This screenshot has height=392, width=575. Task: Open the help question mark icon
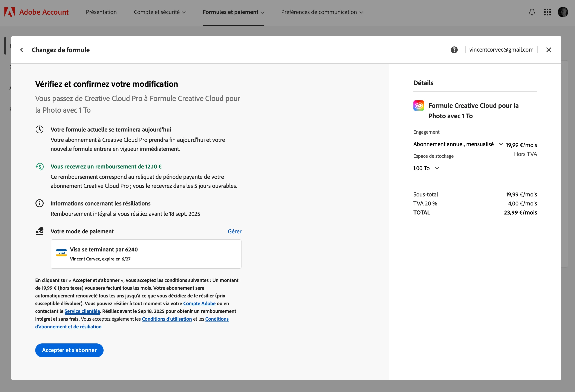(454, 50)
